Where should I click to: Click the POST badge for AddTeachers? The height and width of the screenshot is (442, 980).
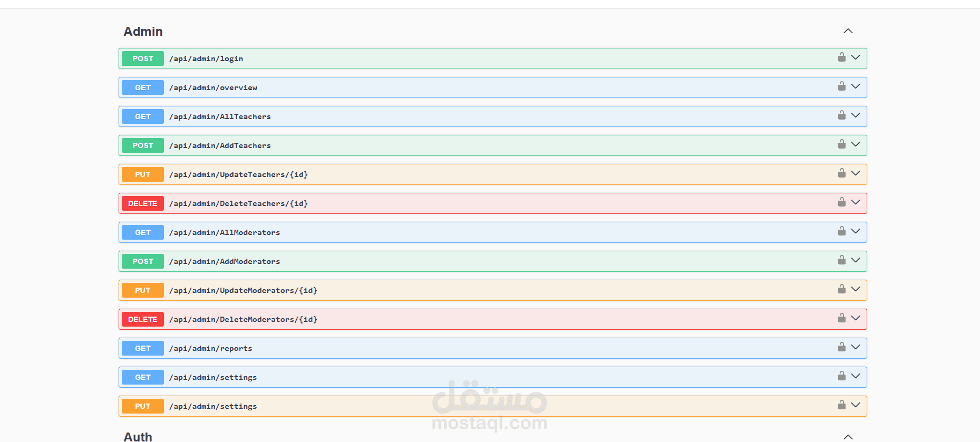143,145
